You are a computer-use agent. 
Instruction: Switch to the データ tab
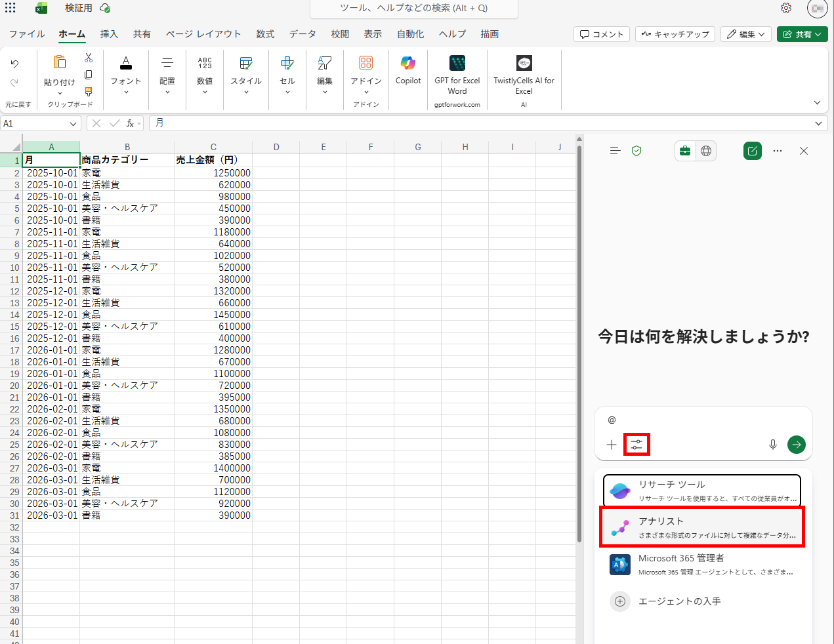tap(302, 34)
